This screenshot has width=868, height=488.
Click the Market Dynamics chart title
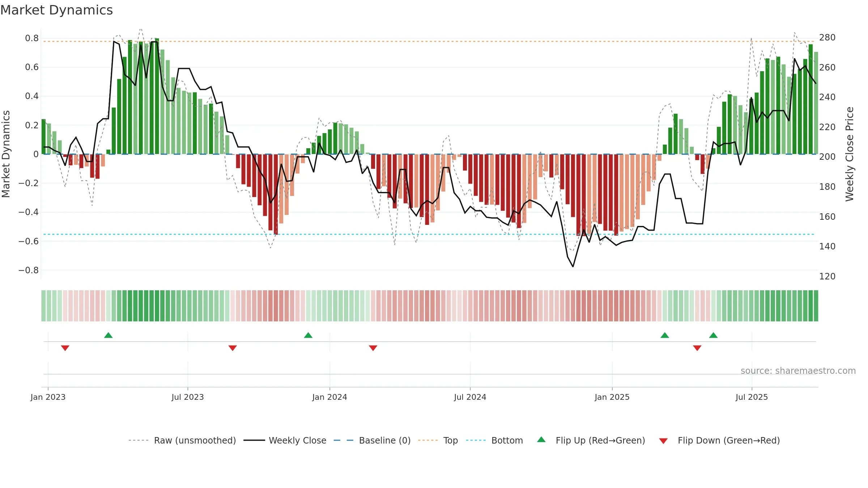tap(56, 10)
